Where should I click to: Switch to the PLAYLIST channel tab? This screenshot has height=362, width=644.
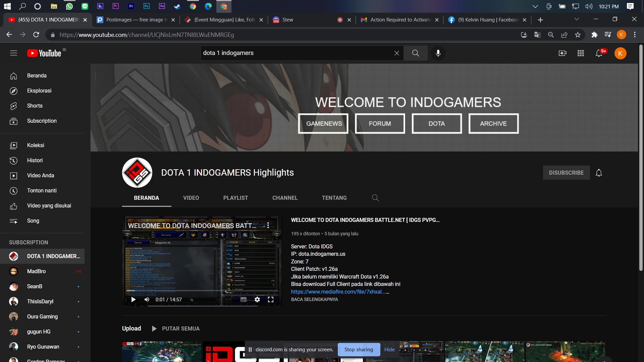(x=235, y=198)
